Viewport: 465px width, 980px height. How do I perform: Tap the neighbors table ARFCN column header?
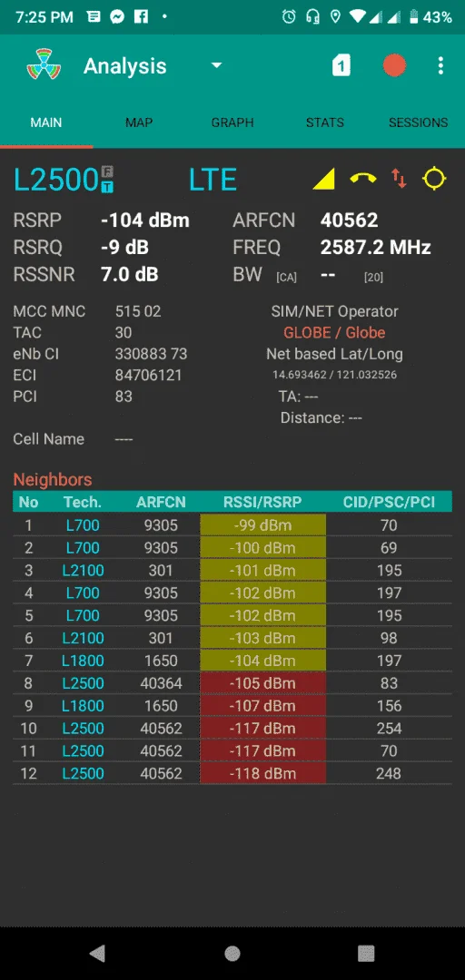(x=161, y=502)
